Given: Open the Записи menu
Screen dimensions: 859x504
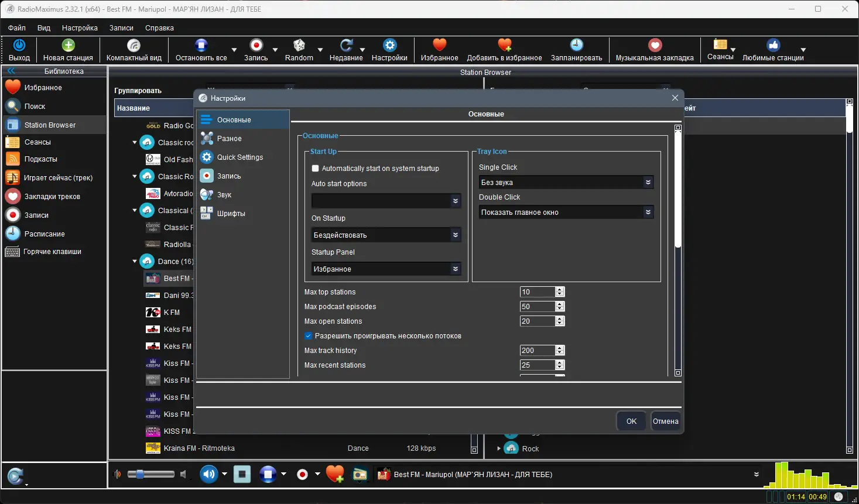Looking at the screenshot, I should [x=121, y=28].
